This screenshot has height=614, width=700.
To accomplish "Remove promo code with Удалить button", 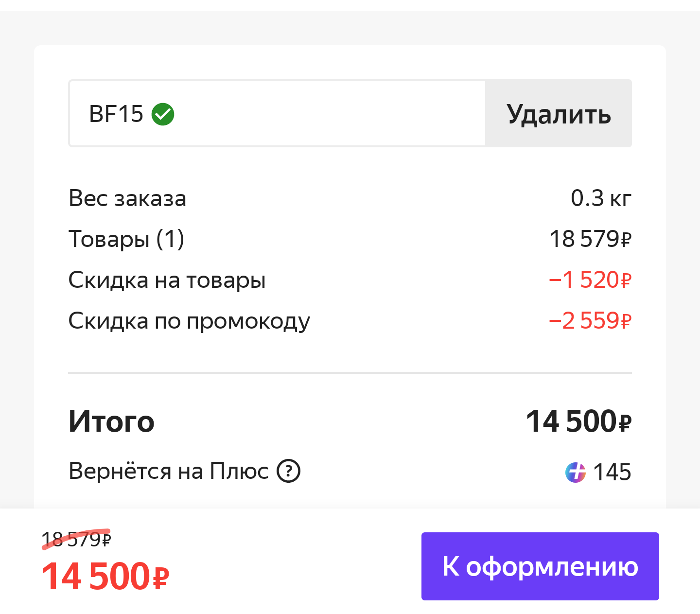I will 559,113.
